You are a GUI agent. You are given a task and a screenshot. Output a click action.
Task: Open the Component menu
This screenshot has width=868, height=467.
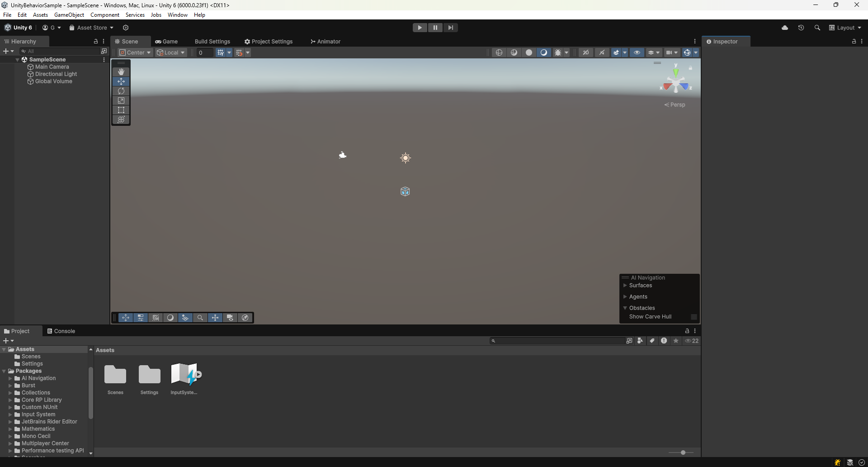tap(105, 15)
